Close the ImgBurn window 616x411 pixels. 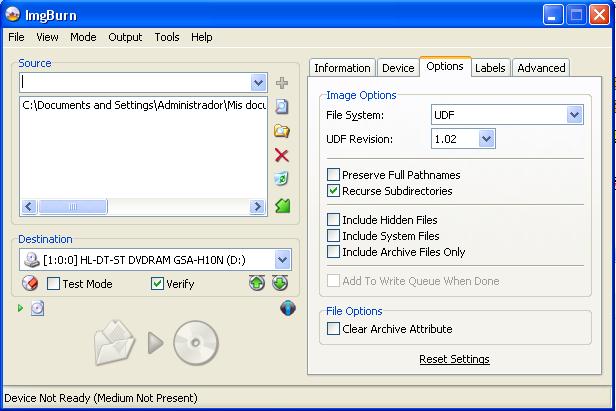click(x=600, y=15)
